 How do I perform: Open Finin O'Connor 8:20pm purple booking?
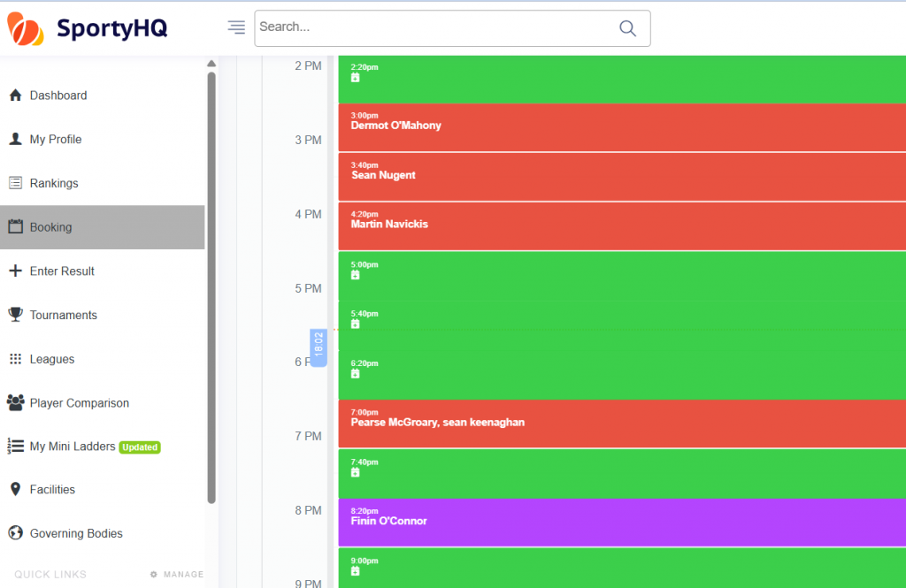[619, 522]
